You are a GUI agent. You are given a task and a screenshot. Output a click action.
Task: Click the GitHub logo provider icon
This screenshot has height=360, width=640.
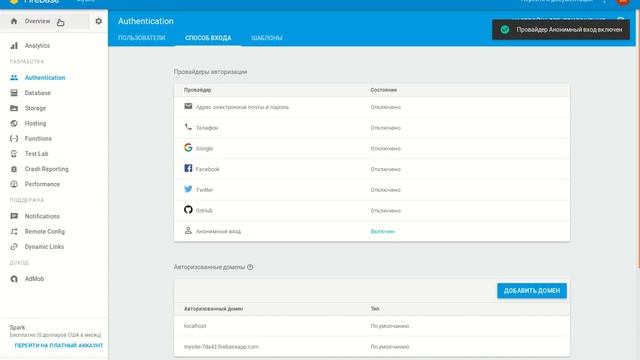(x=188, y=210)
